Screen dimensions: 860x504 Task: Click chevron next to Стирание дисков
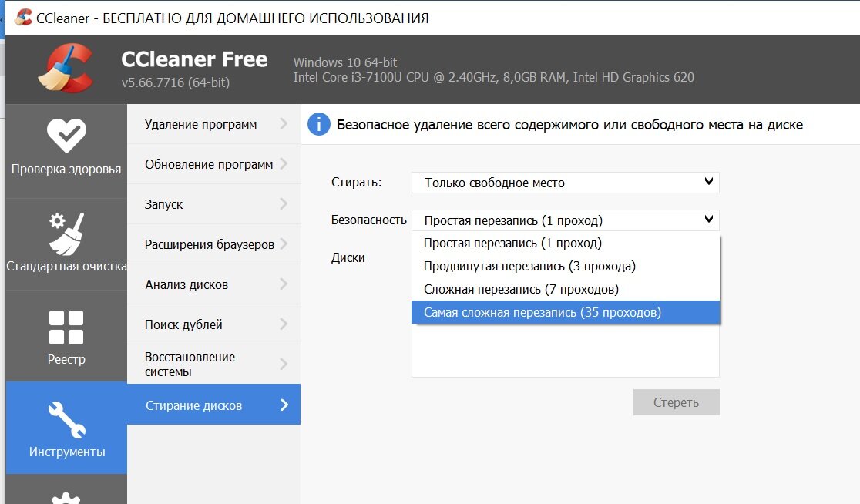coord(284,405)
